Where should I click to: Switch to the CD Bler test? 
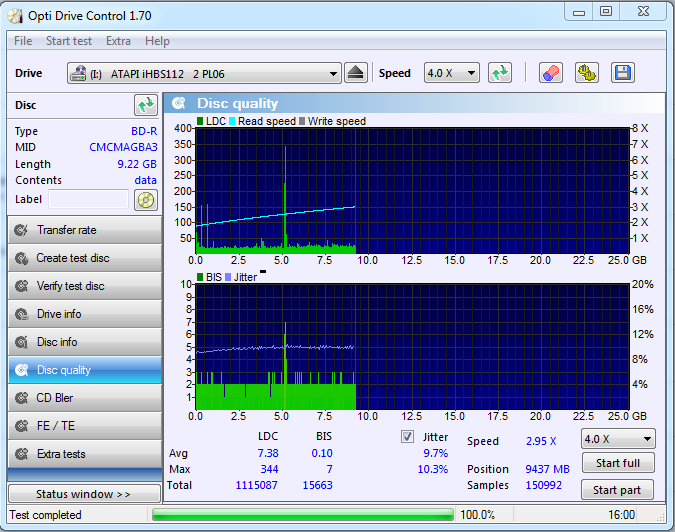[85, 398]
